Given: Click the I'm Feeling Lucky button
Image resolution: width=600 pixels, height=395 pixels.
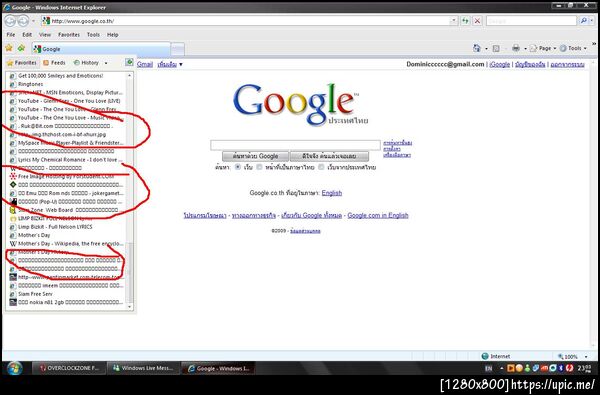Looking at the screenshot, I should (x=329, y=156).
